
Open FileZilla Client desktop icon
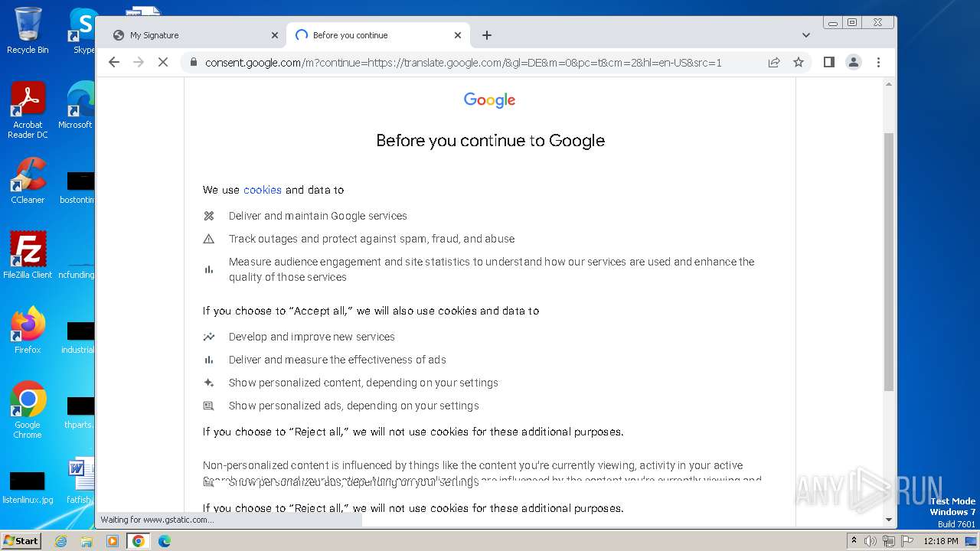point(28,255)
